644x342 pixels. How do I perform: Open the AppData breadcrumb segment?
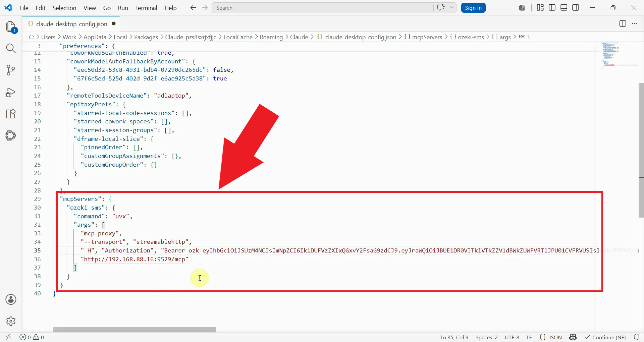tap(95, 37)
